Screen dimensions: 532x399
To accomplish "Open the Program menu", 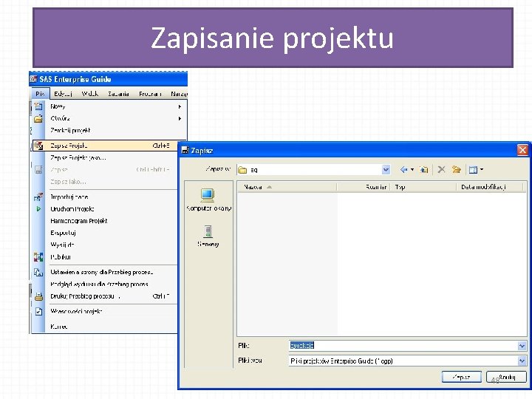I will click(x=150, y=94).
